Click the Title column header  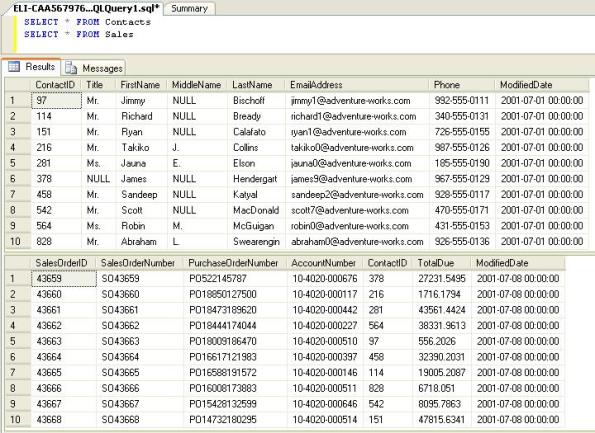[x=98, y=85]
